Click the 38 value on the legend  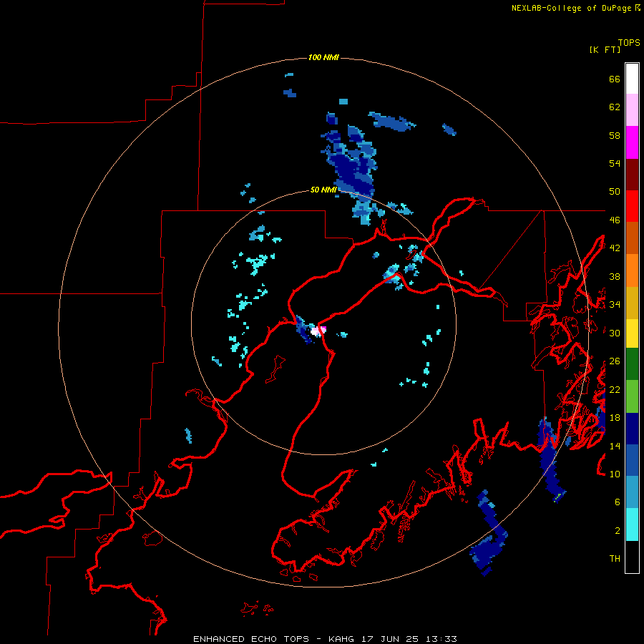615,276
